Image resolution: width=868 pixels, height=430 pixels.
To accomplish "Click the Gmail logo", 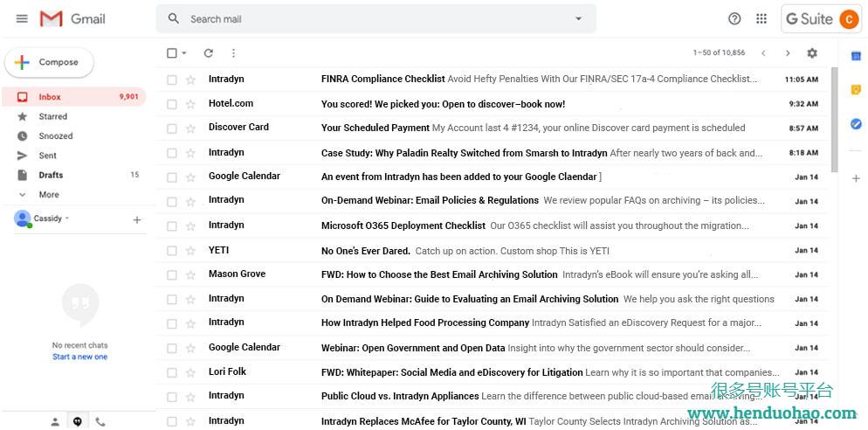I will [72, 19].
